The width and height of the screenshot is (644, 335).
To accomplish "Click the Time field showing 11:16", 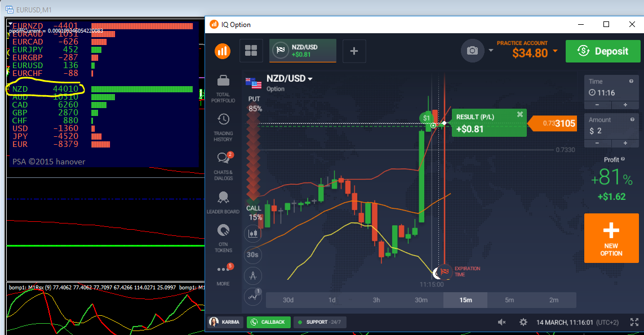I will pyautogui.click(x=611, y=88).
